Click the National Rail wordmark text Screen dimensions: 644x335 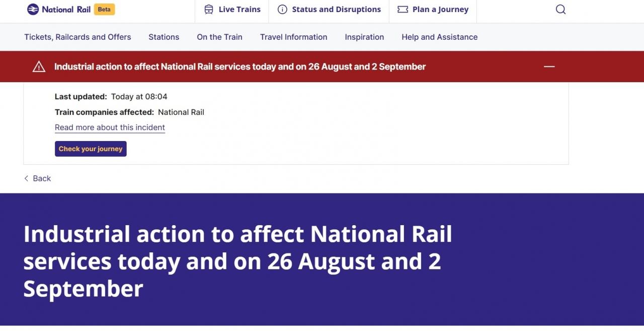66,10
